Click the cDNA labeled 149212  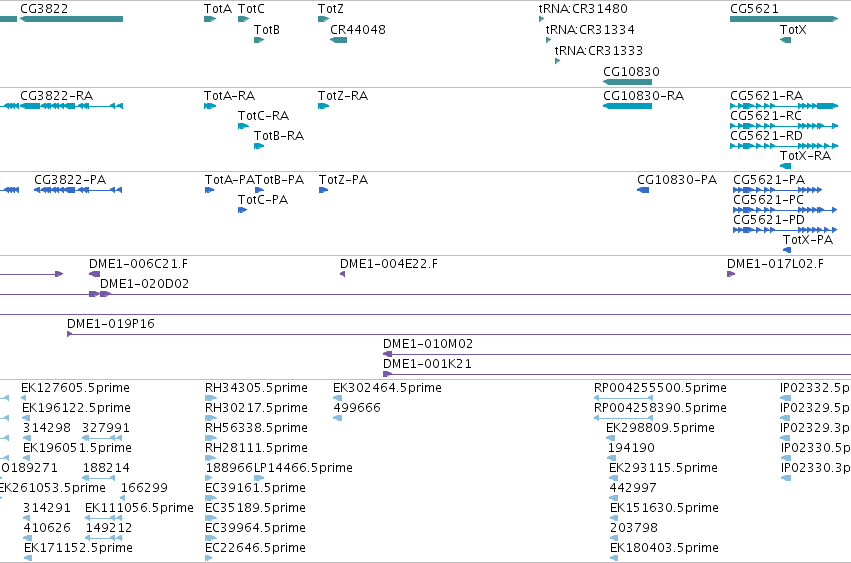pos(104,538)
